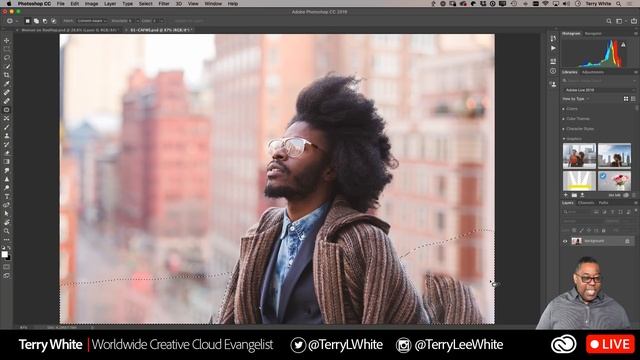Select the Path Selection tool
Viewport: 640px width, 360px height.
7,213
